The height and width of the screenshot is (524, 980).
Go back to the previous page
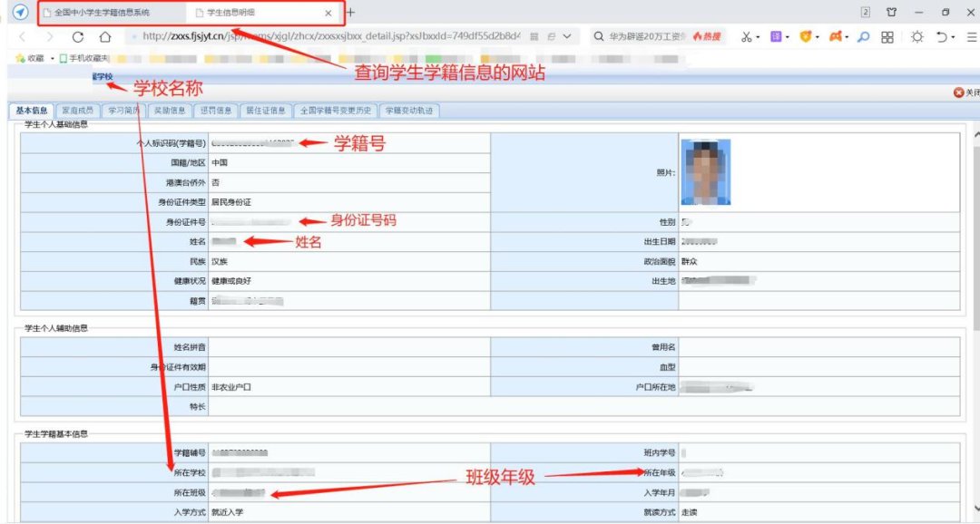click(x=23, y=37)
